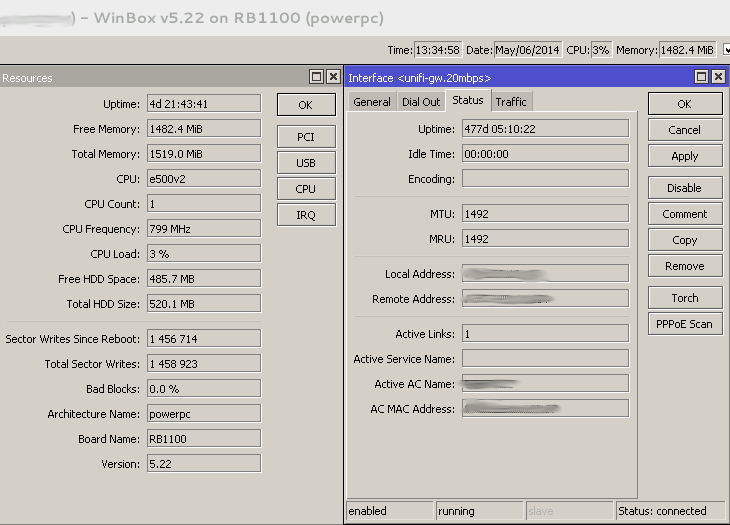730x525 pixels.
Task: Launch Torch on this interface
Action: click(x=685, y=298)
